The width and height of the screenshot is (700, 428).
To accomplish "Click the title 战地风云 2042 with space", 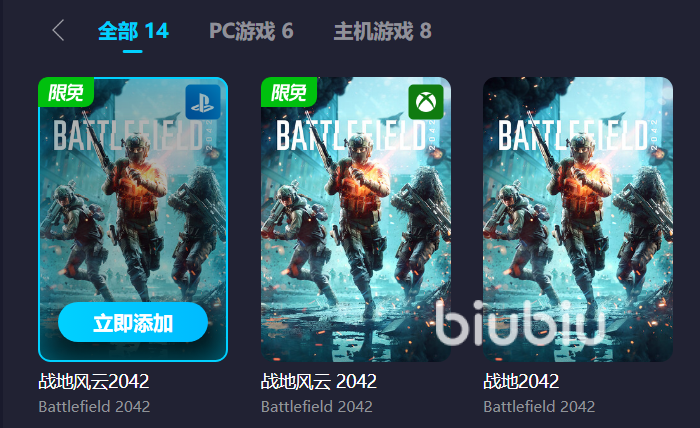I will click(x=319, y=382).
